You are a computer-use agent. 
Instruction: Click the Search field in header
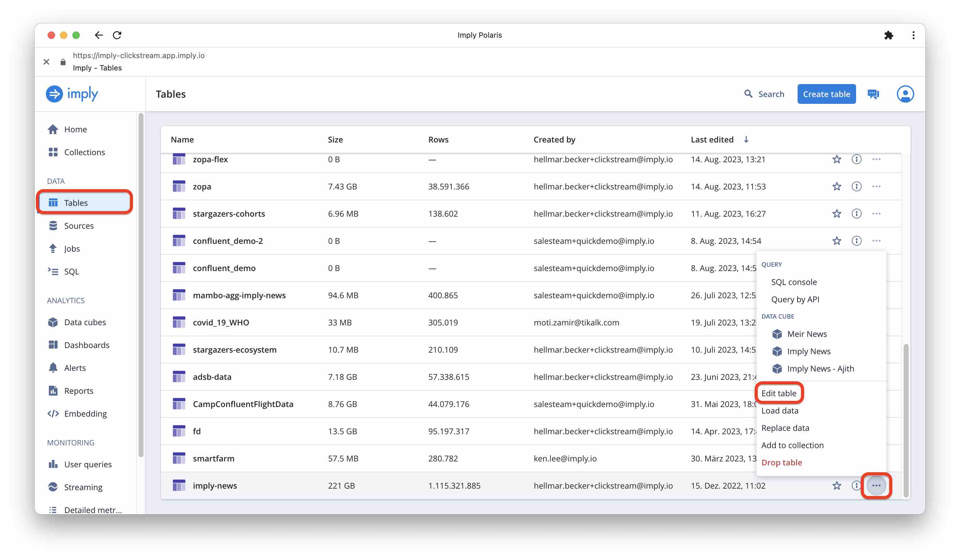[x=764, y=94]
